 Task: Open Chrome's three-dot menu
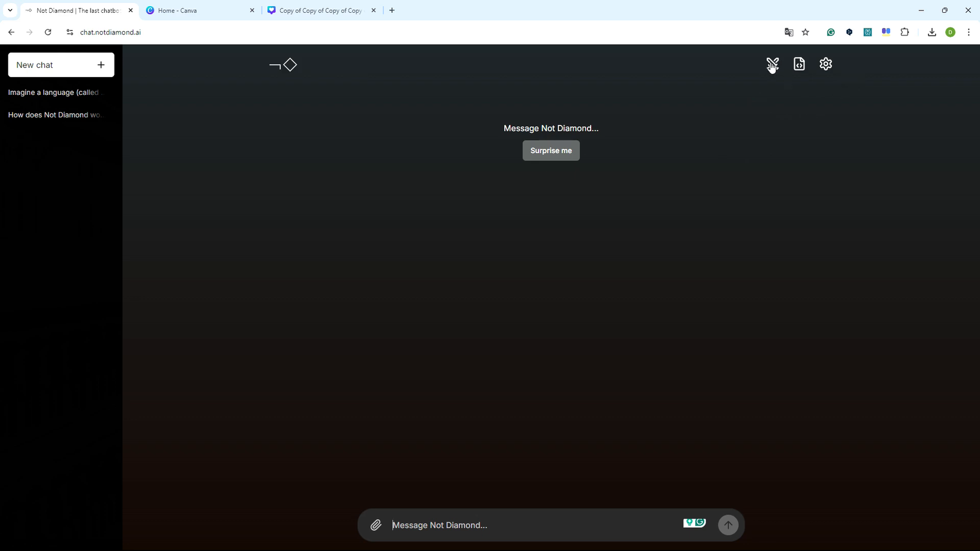[968, 32]
